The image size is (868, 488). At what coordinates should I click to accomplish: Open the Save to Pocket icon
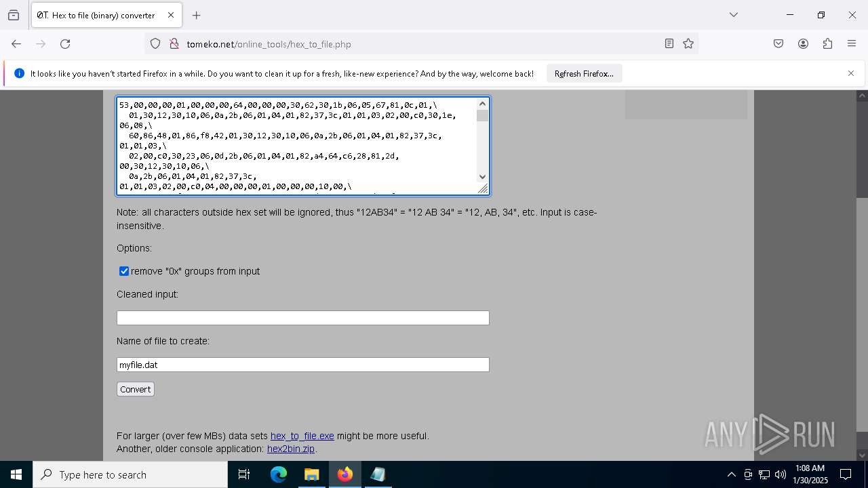click(778, 44)
